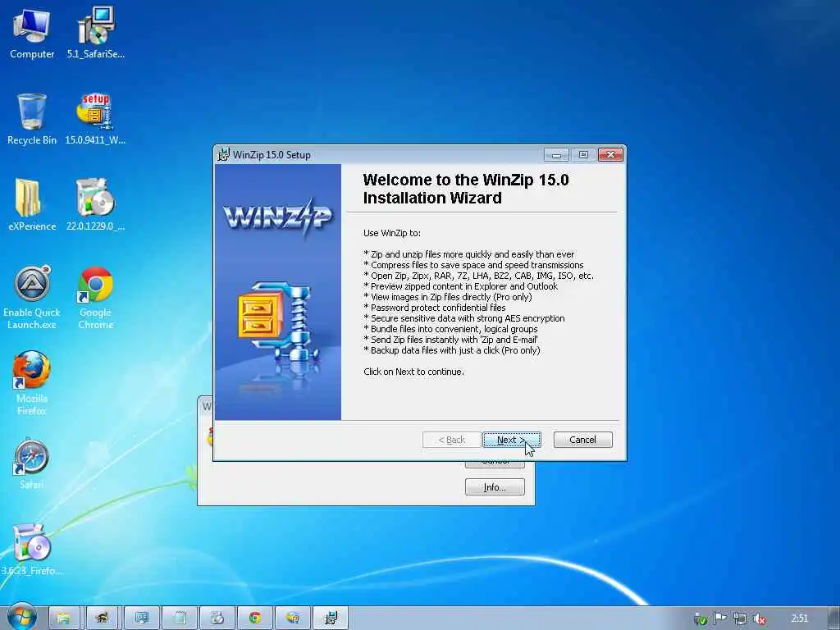Select the 22.0.1229.0_... installer icon
840x630 pixels.
pyautogui.click(x=95, y=204)
